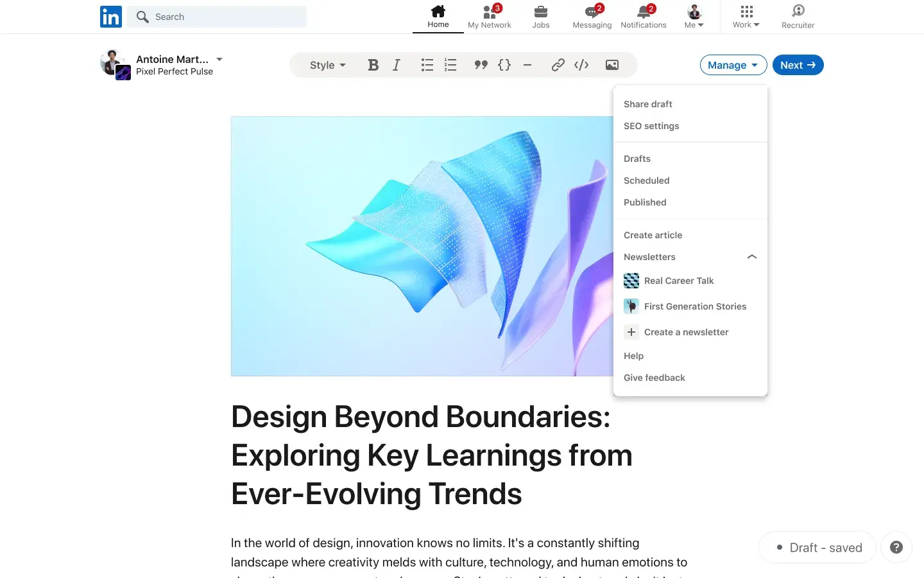
Task: Expand the Style dropdown
Action: 327,65
